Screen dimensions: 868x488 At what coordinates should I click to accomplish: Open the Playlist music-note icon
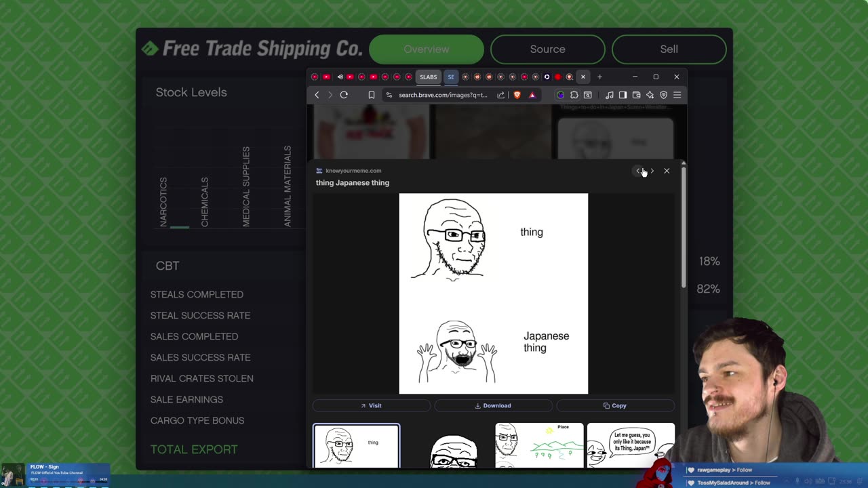(x=609, y=95)
